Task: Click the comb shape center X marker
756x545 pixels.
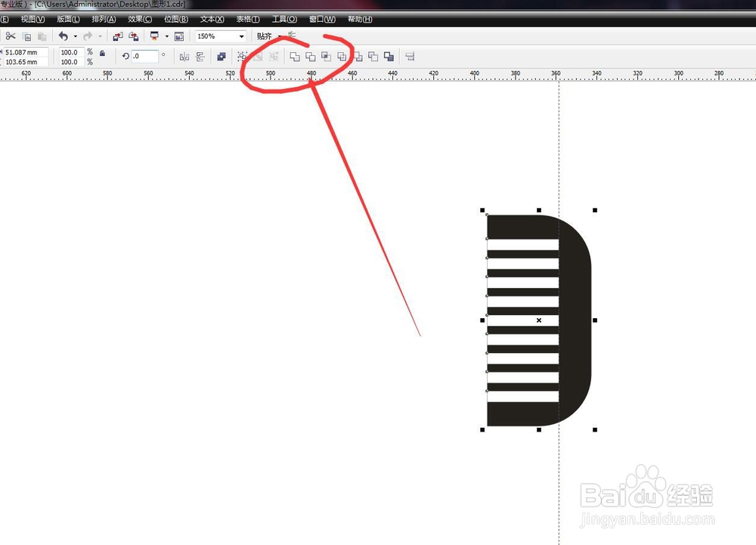Action: (x=538, y=320)
